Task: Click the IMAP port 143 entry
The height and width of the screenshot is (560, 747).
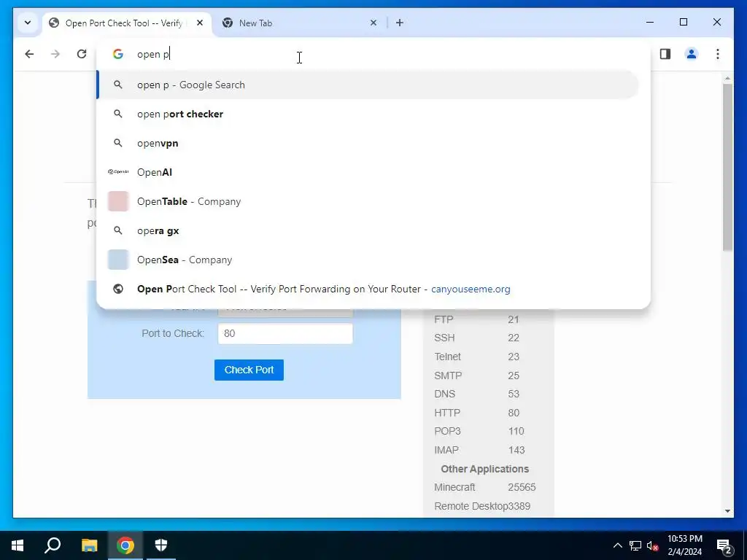Action: [x=479, y=450]
